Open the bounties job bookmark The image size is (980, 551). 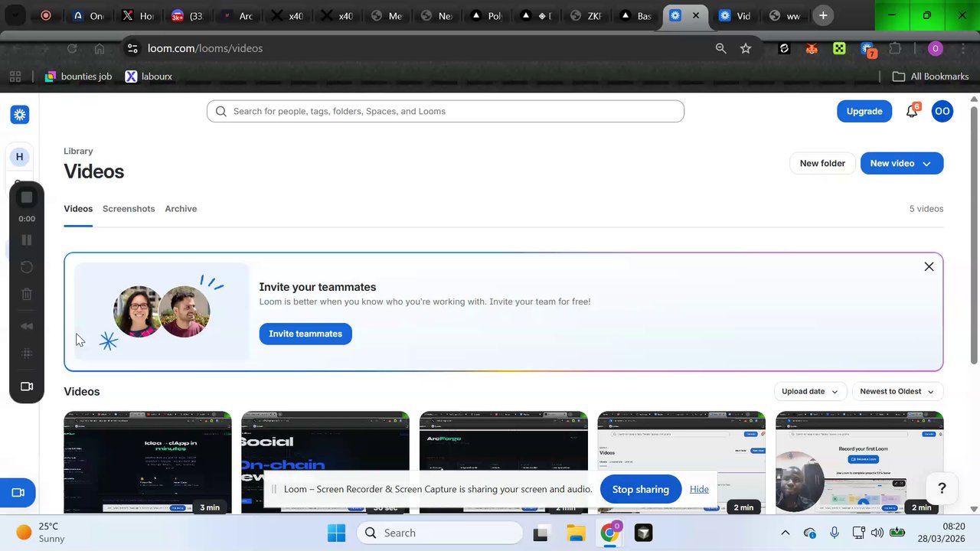point(78,77)
